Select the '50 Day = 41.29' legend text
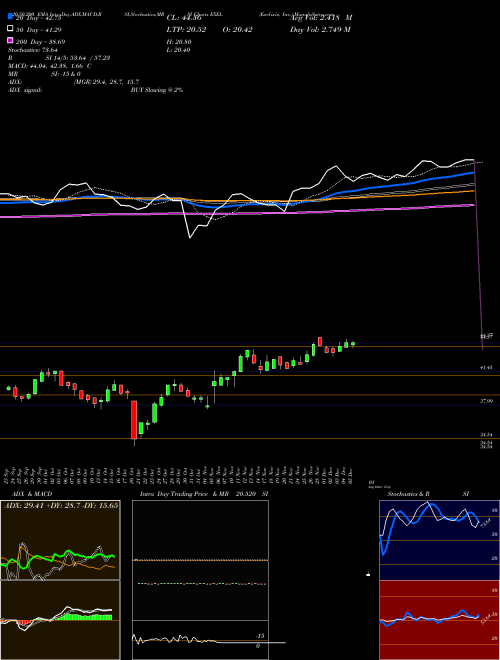 (x=39, y=30)
